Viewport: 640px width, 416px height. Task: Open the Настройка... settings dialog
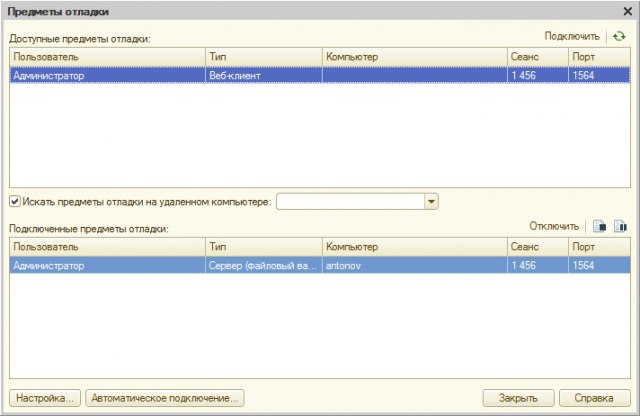(x=45, y=398)
